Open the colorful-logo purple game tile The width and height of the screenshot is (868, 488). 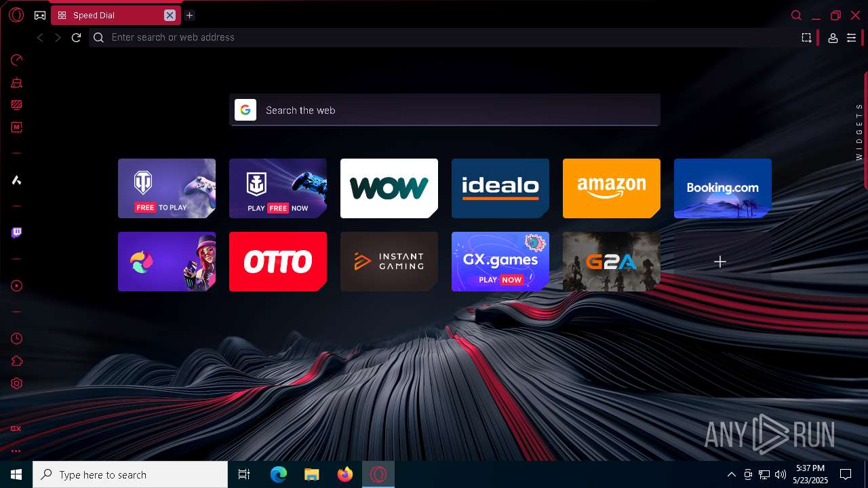(x=167, y=262)
